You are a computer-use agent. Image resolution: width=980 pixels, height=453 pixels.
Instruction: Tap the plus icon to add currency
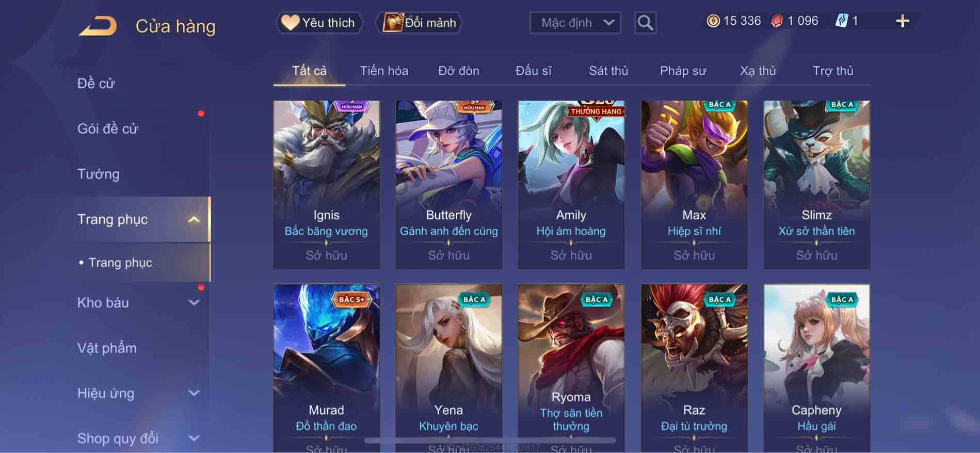coord(902,21)
